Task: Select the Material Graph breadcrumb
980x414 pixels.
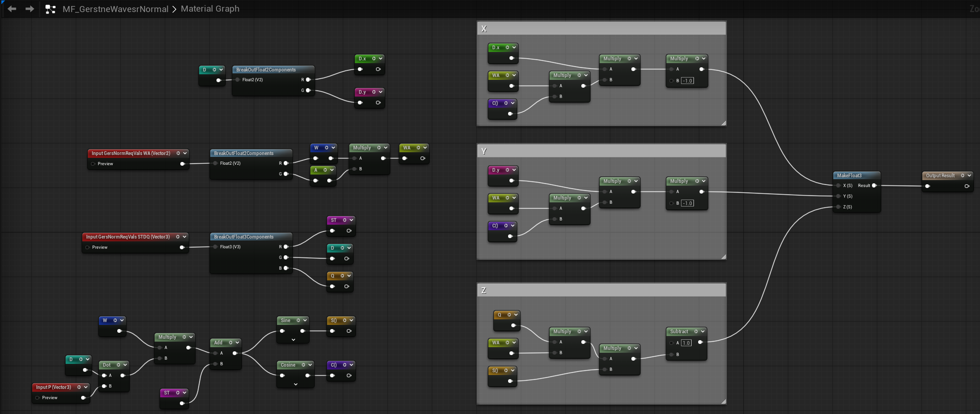Action: pyautogui.click(x=210, y=9)
